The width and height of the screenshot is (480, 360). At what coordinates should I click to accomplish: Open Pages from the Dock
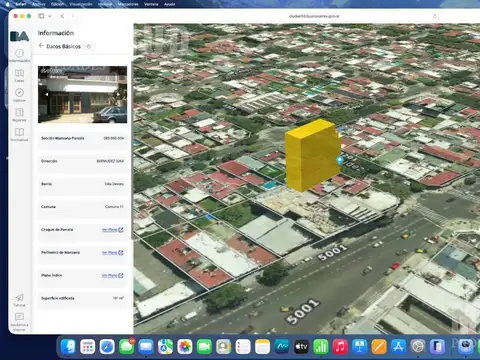[x=379, y=347]
